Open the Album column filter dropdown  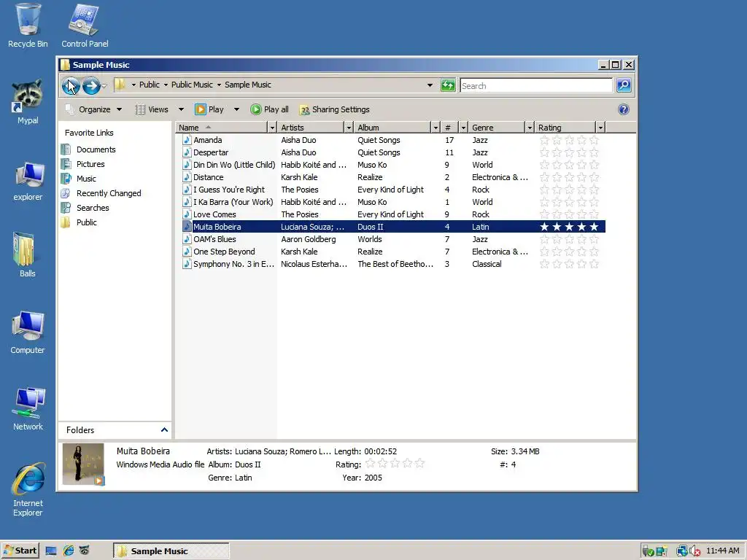(436, 128)
